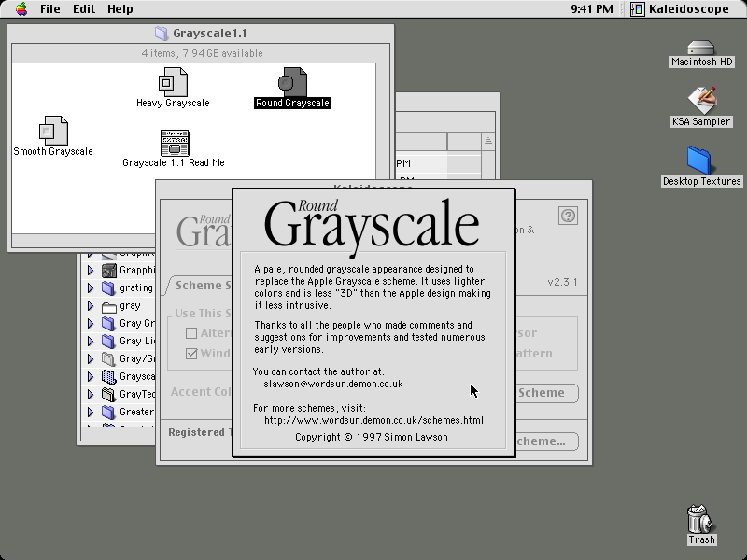Viewport: 747px width, 560px height.
Task: Click the 'GrayTec' row name
Action: coord(137,394)
